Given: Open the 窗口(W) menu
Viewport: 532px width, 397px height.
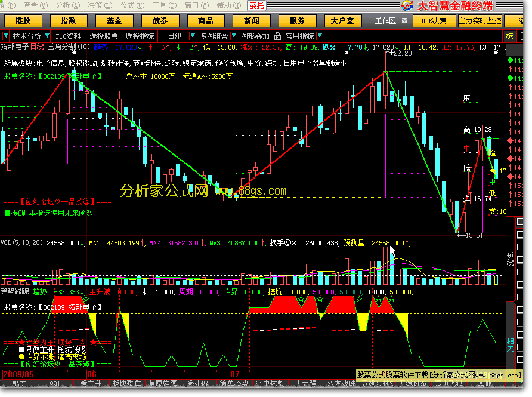Looking at the screenshot, I should [197, 5].
